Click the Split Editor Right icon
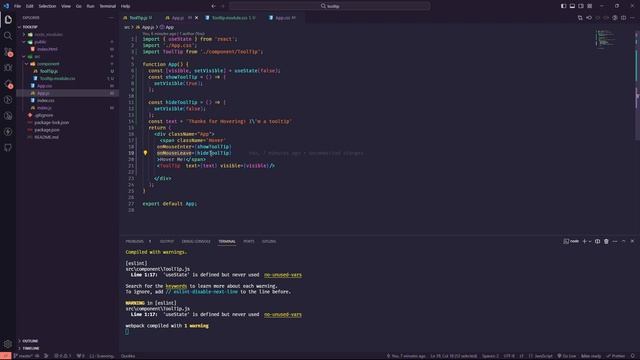 point(623,18)
